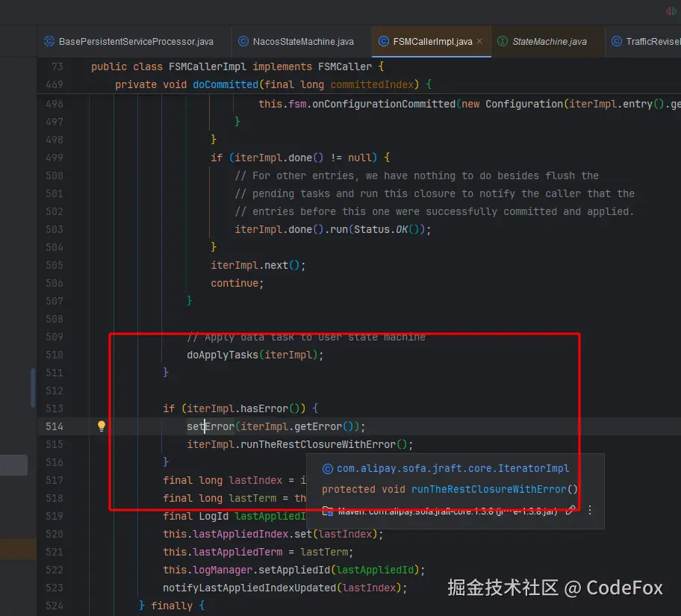Click the Maven library folder icon in the popup

point(328,511)
